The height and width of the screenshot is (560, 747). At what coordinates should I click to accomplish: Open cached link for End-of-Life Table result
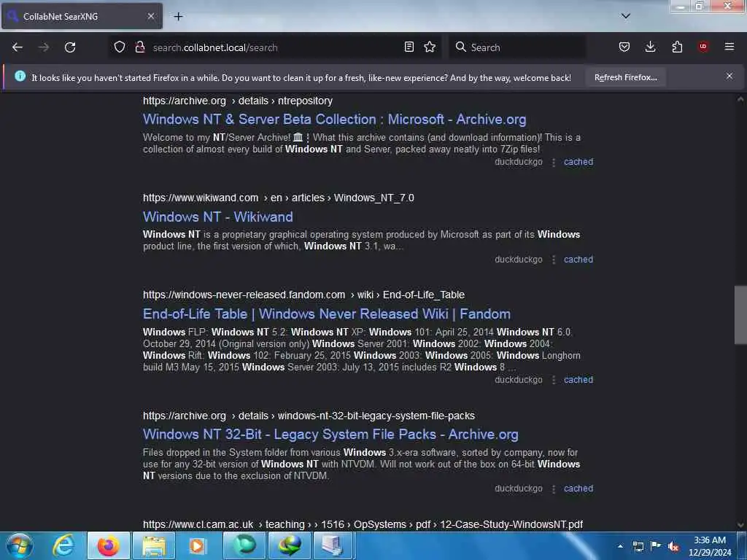point(578,380)
